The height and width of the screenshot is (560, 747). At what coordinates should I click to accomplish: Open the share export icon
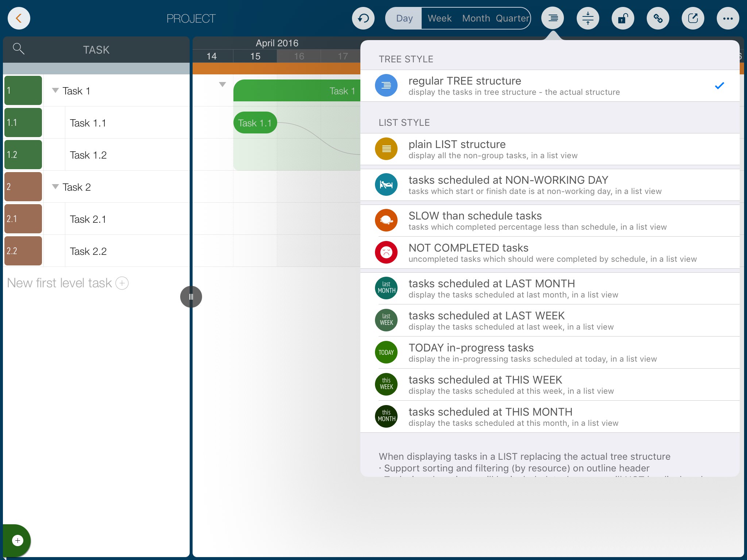coord(693,18)
